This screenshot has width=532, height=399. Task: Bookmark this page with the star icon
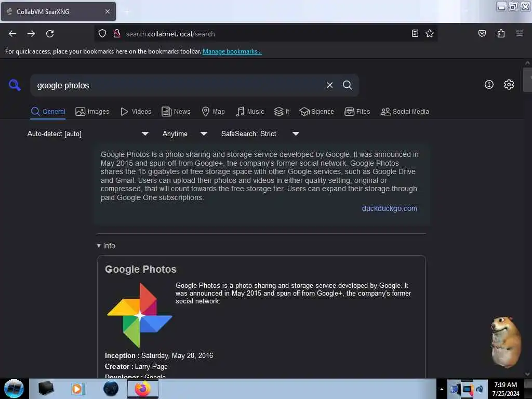pos(430,33)
